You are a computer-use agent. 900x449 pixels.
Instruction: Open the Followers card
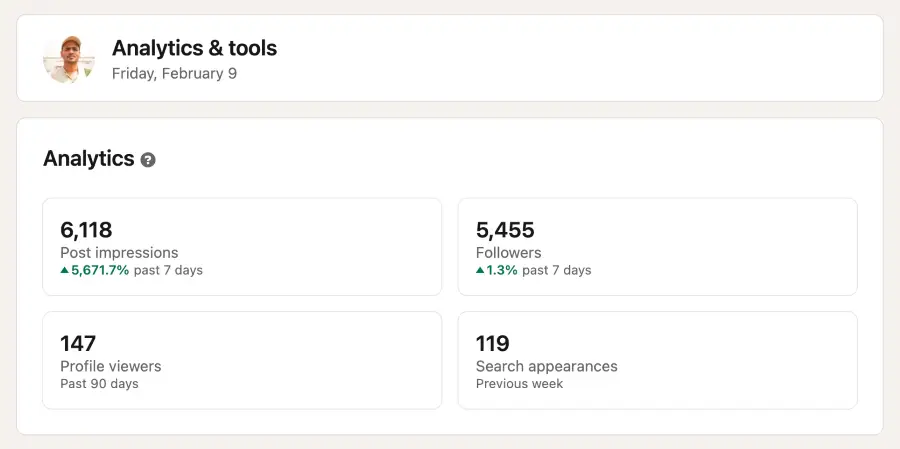(x=658, y=247)
